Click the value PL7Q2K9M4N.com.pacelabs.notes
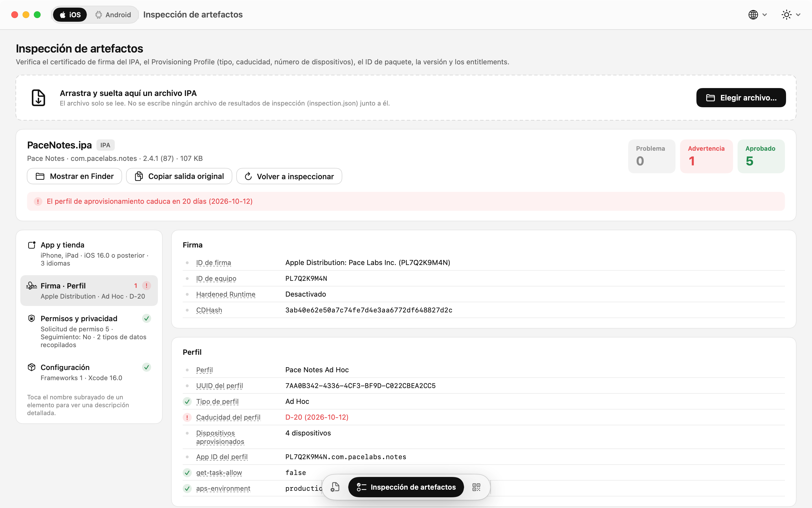Image resolution: width=812 pixels, height=508 pixels. [346, 457]
